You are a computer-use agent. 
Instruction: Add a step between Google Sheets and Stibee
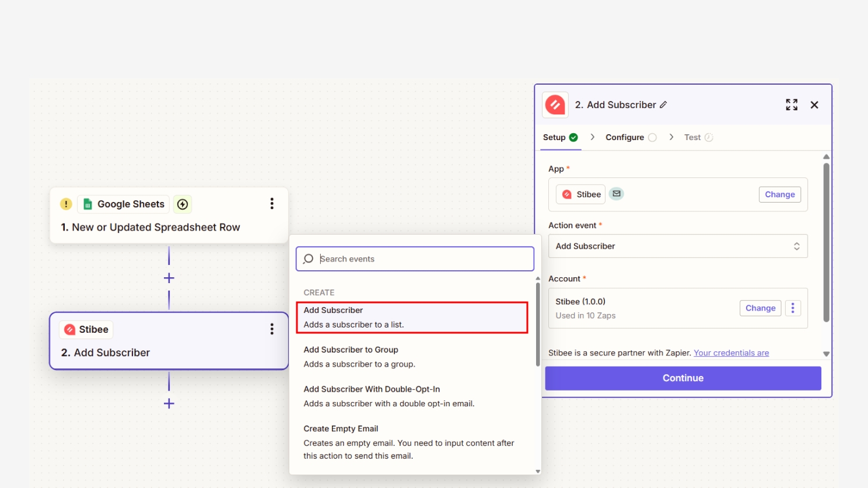point(169,278)
